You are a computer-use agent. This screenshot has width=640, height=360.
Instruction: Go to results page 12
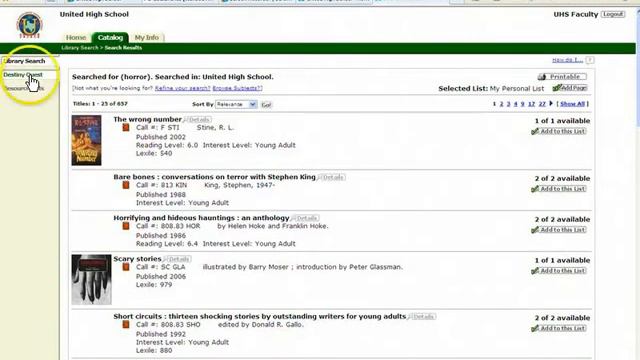[531, 104]
